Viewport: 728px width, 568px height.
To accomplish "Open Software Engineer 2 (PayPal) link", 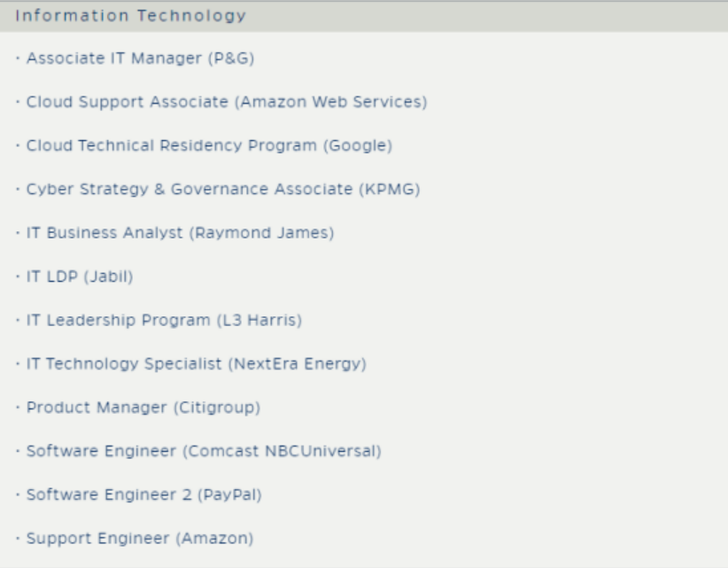I will click(x=144, y=494).
